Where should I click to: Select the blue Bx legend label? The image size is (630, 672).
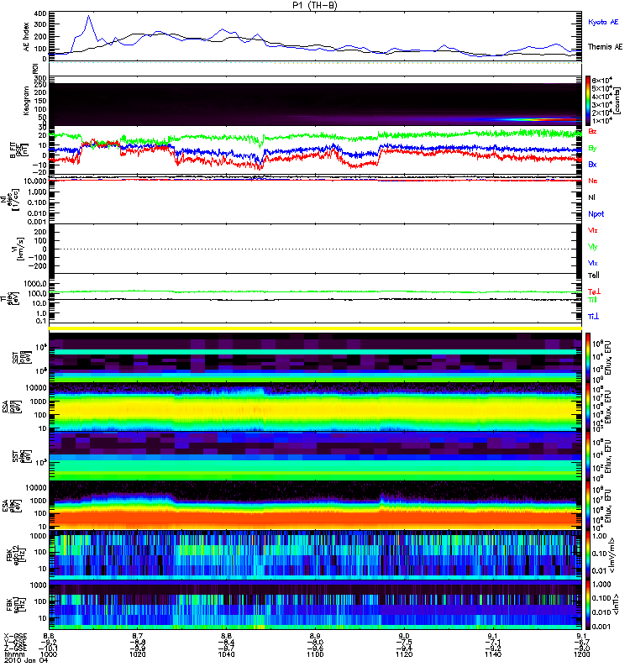tap(592, 164)
